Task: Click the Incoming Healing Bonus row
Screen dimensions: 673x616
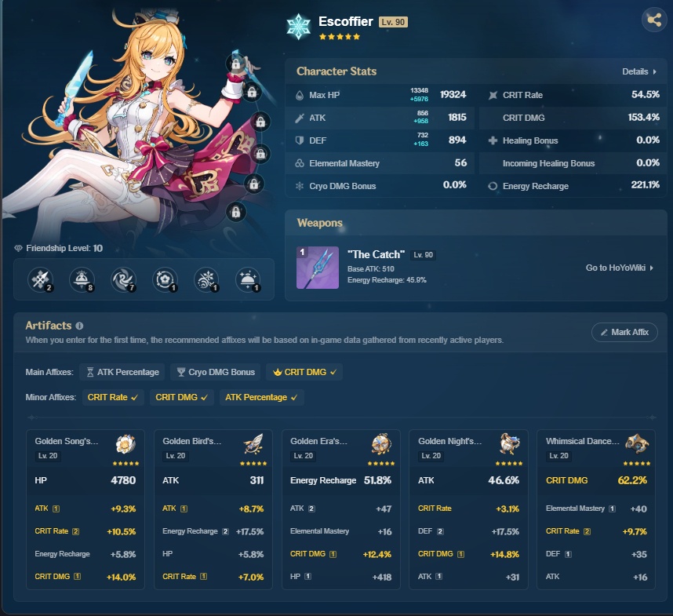Action: [573, 163]
